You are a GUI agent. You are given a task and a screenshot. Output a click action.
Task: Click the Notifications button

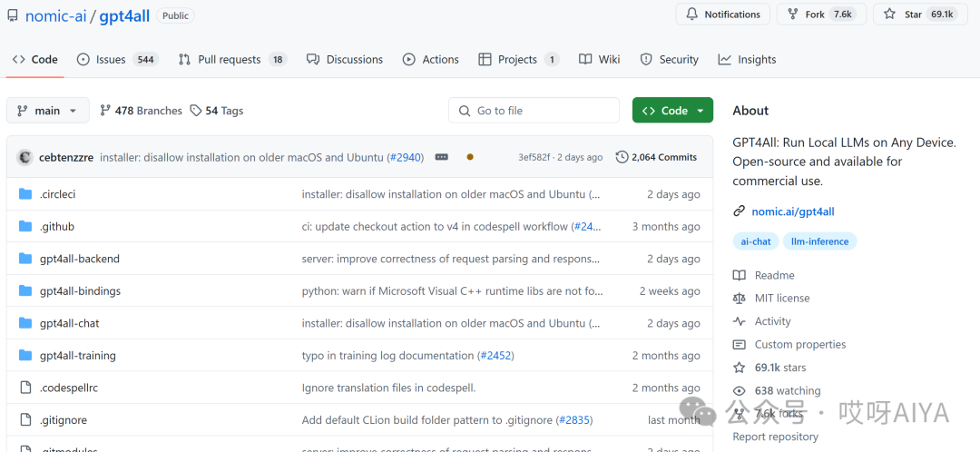coord(722,15)
